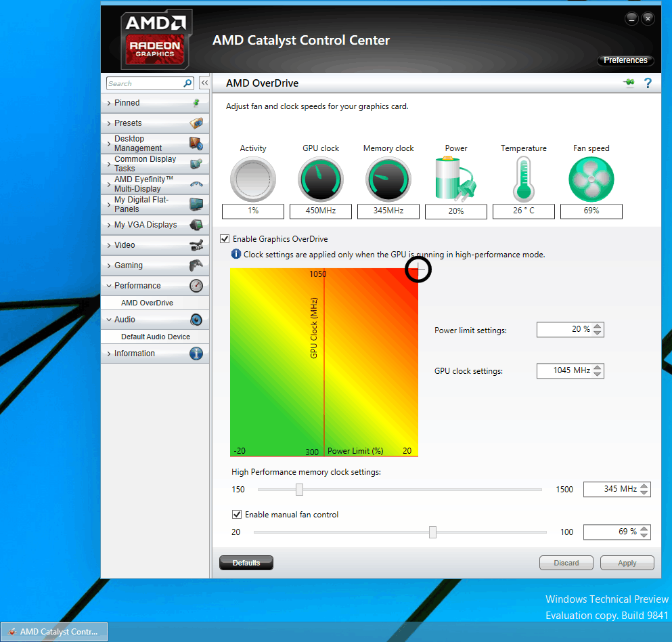Click the Pinned pushpin icon in sidebar

(196, 103)
